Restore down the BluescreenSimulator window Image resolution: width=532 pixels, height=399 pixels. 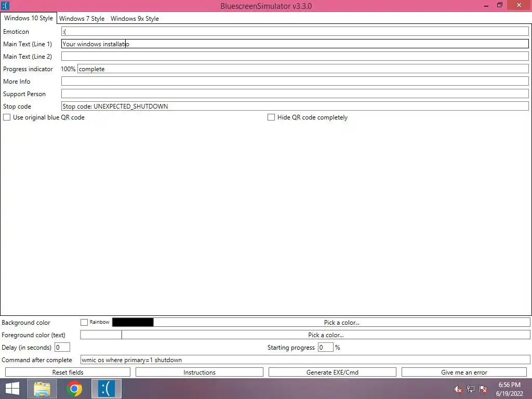[x=499, y=5]
